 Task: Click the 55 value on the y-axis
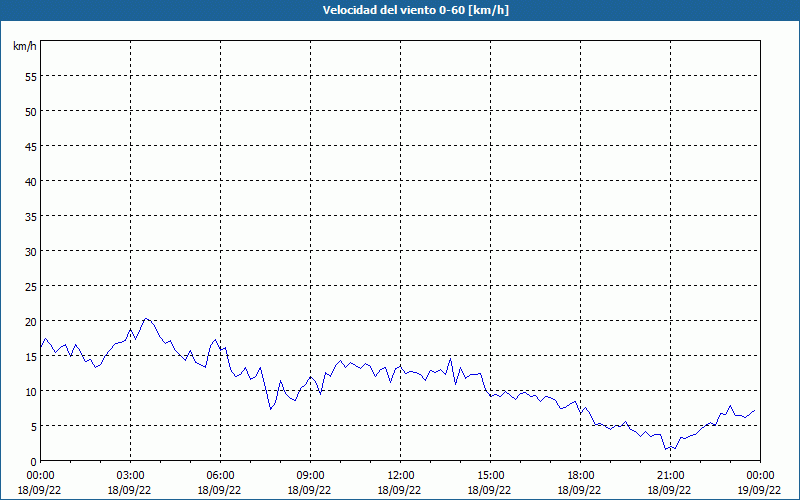[30, 77]
